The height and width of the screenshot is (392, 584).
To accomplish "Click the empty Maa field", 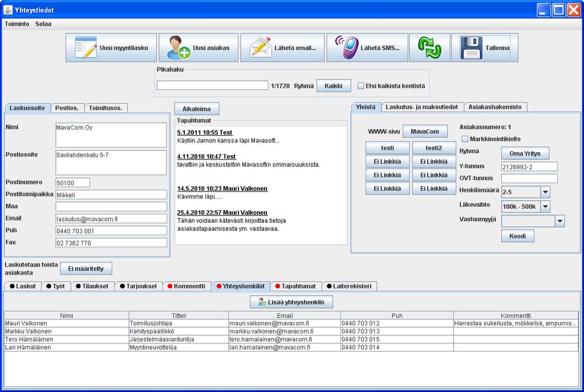I will 111,206.
